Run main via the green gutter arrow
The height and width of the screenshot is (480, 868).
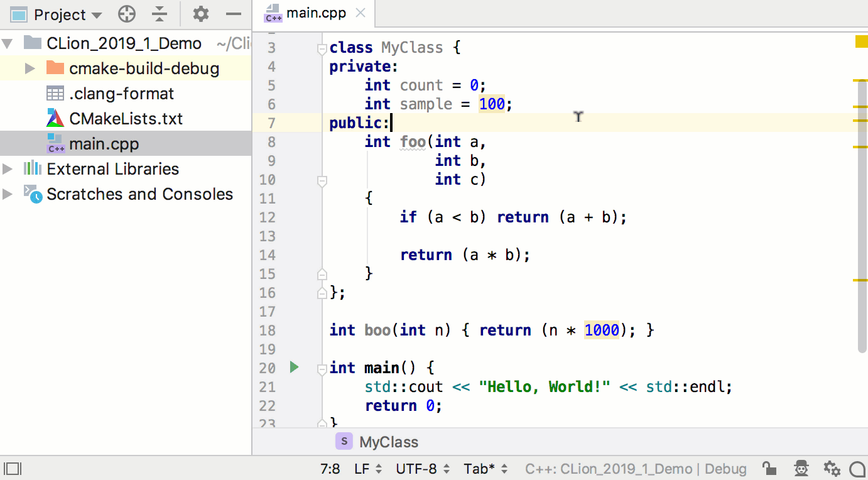pos(294,368)
